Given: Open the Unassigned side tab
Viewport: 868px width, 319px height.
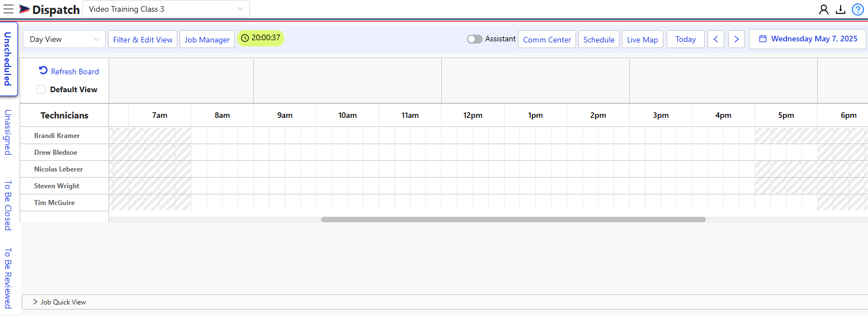Looking at the screenshot, I should point(8,132).
